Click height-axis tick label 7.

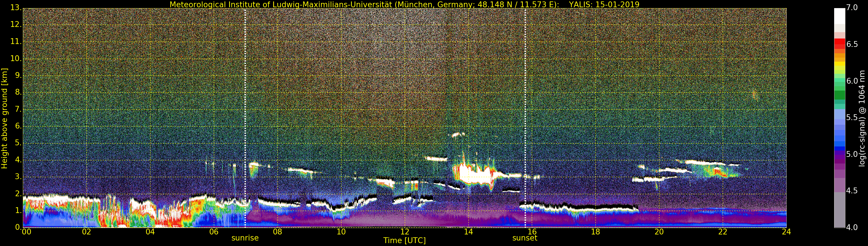[x=18, y=109]
